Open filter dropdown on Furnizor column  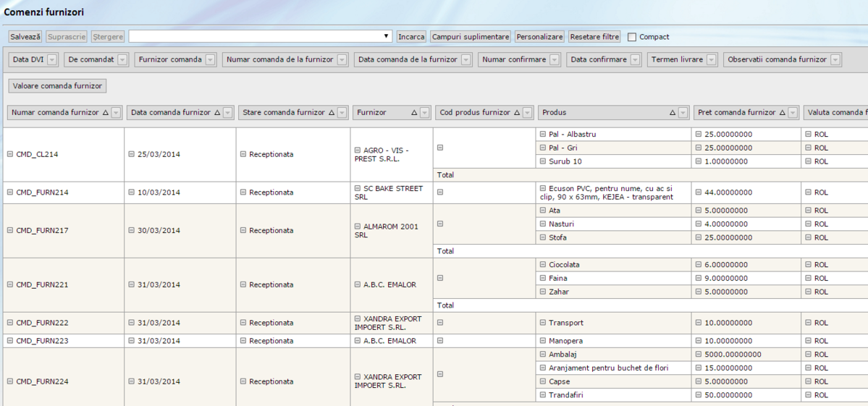(425, 113)
